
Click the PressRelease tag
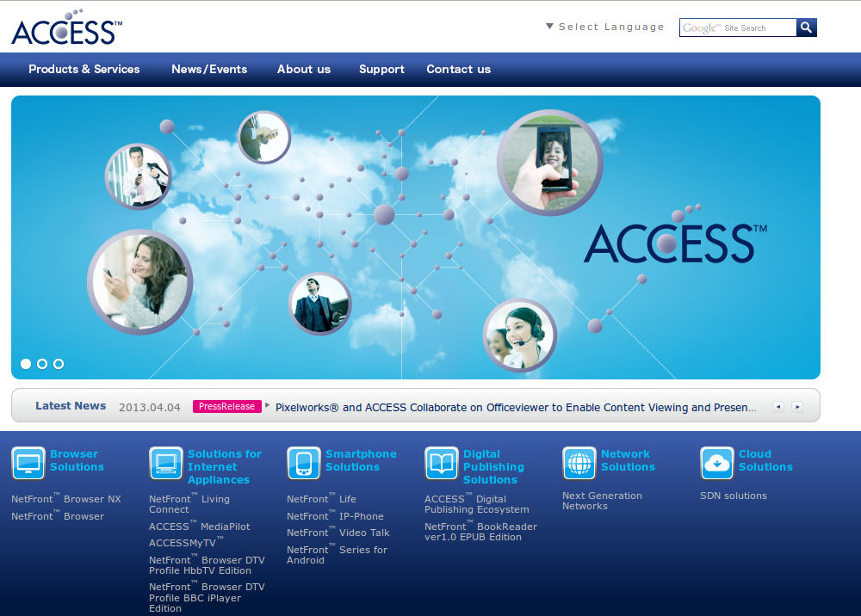coord(226,406)
